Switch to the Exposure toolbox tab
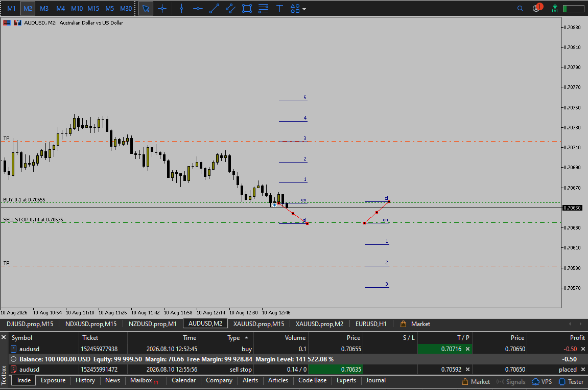The height and width of the screenshot is (390, 588). (x=53, y=380)
